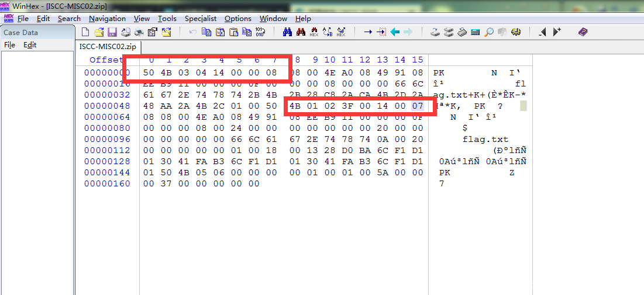
Task: Open the Case Data panel Edit menu
Action: [30, 45]
